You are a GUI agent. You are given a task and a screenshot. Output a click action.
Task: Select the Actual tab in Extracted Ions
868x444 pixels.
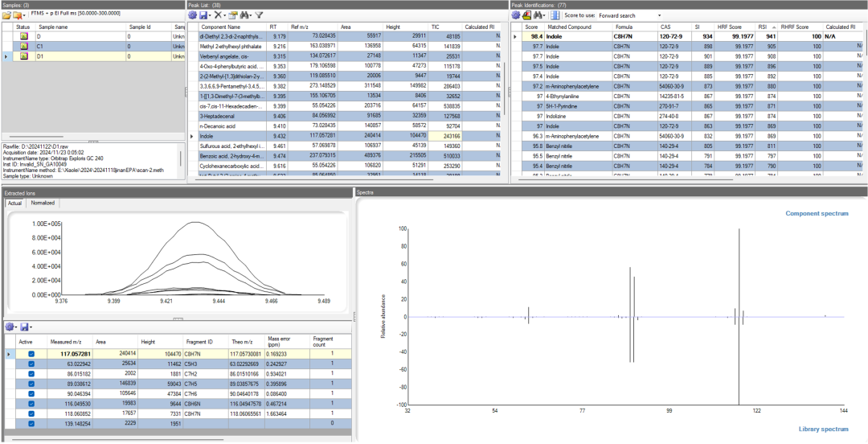[14, 203]
